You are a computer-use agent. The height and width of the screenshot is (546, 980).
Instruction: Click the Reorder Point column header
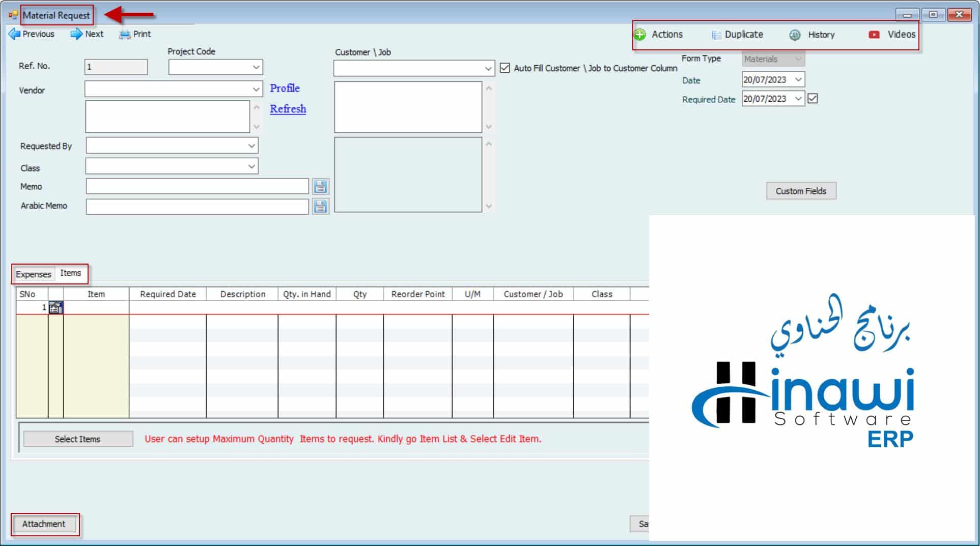[x=418, y=294]
